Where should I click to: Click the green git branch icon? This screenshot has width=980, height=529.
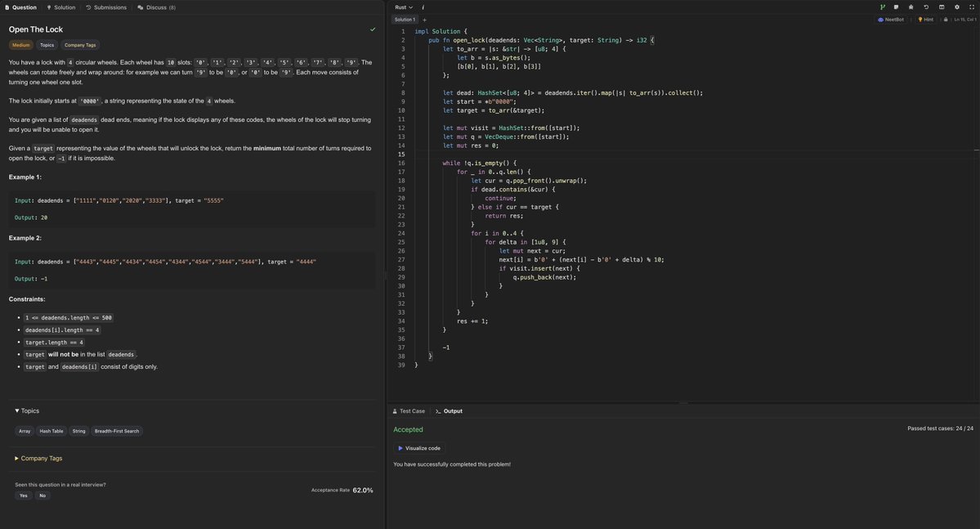883,7
